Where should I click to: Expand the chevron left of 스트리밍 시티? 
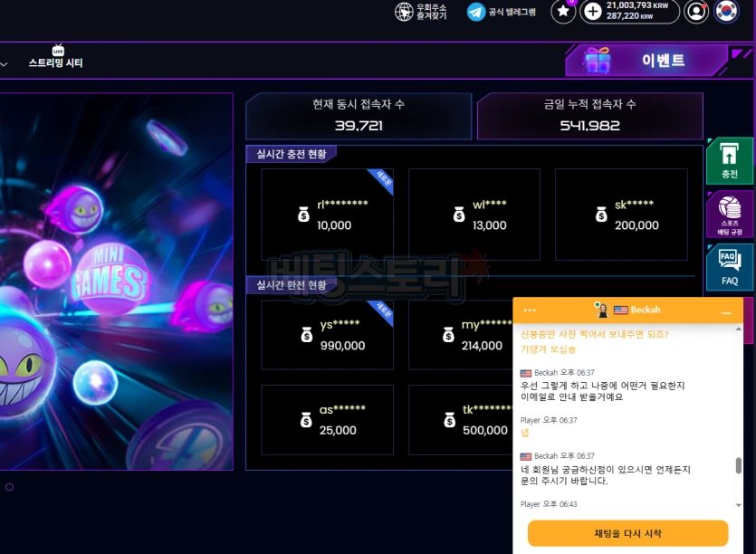(x=4, y=63)
